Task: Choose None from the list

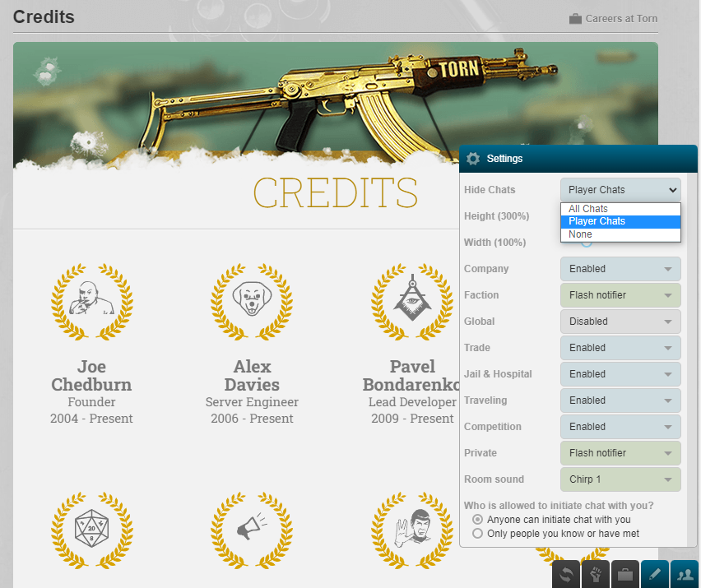Action: pos(620,234)
